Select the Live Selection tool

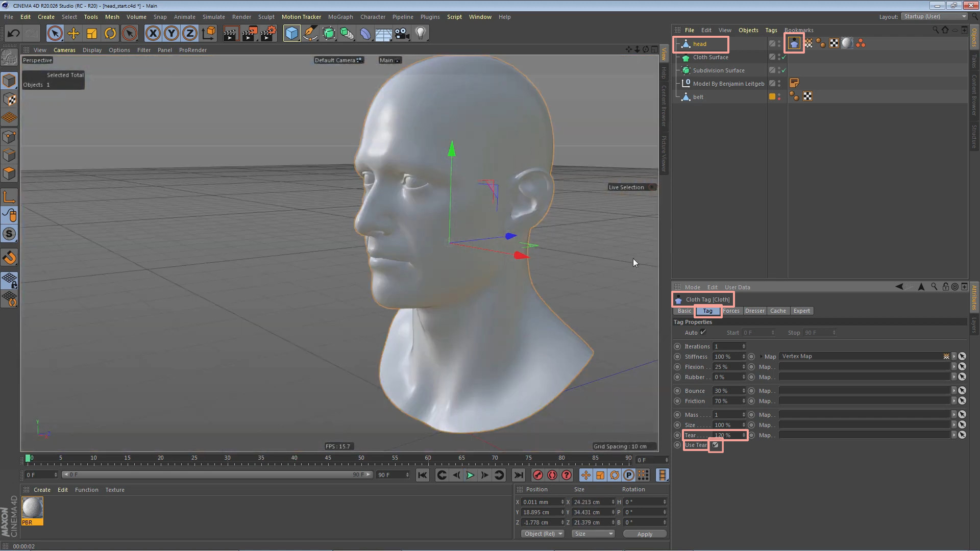click(55, 34)
